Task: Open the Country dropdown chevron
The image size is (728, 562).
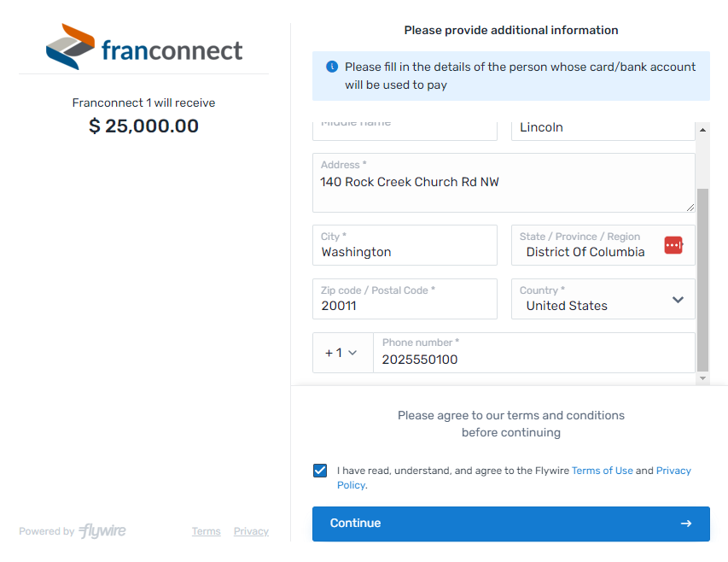Action: coord(678,300)
